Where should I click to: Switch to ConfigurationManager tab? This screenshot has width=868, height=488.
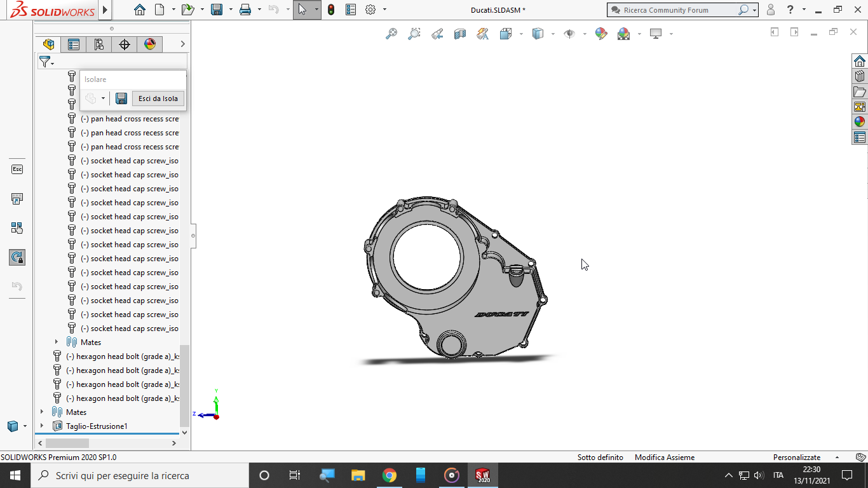99,44
